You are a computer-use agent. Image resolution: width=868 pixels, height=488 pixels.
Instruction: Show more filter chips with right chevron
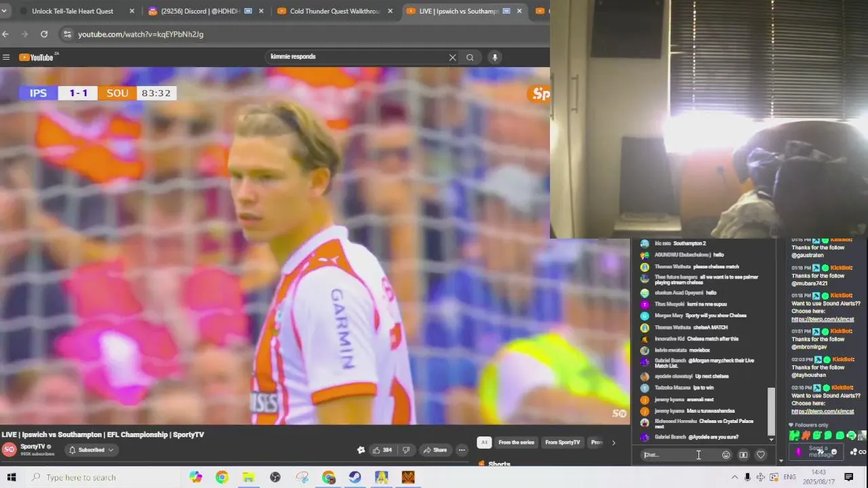(x=614, y=443)
